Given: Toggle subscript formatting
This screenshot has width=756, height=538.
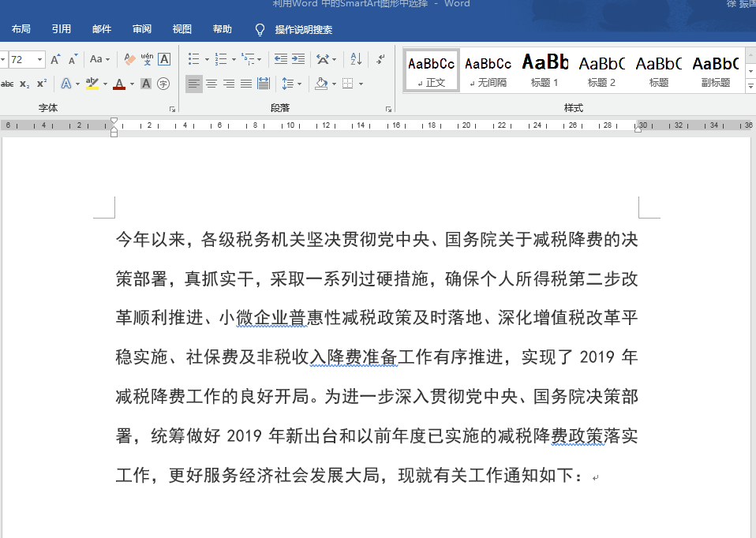Looking at the screenshot, I should click(24, 84).
